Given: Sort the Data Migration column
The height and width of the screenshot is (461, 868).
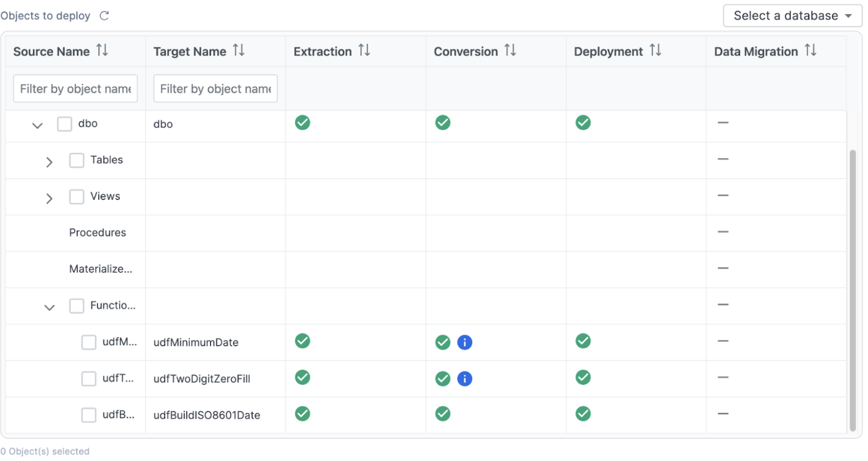Looking at the screenshot, I should point(809,51).
